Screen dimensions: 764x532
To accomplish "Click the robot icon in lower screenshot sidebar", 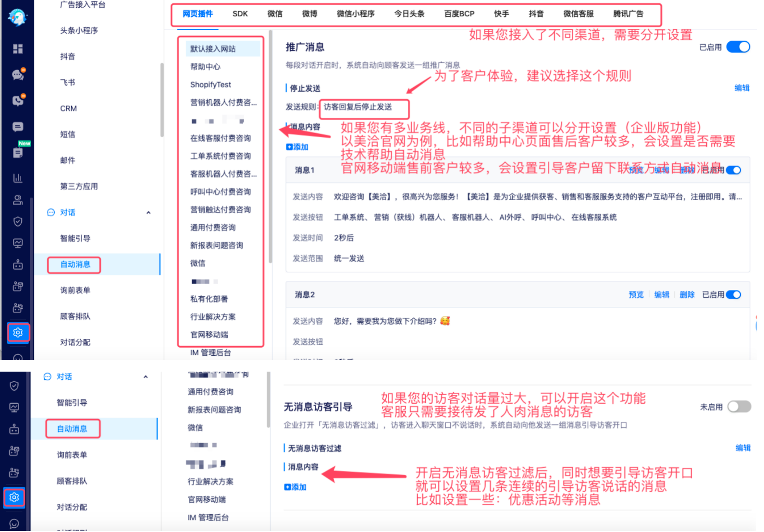I will click(x=14, y=429).
